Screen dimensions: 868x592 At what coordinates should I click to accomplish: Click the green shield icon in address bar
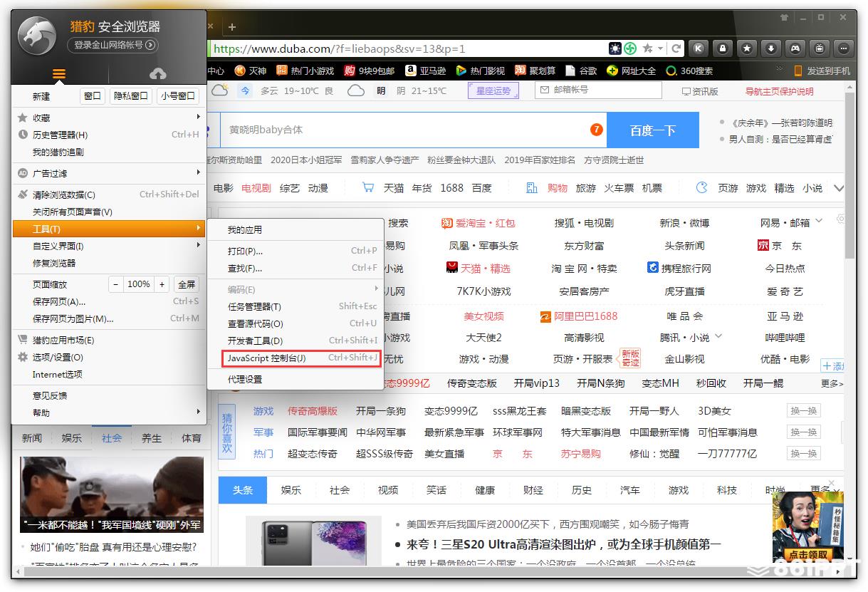pyautogui.click(x=630, y=48)
